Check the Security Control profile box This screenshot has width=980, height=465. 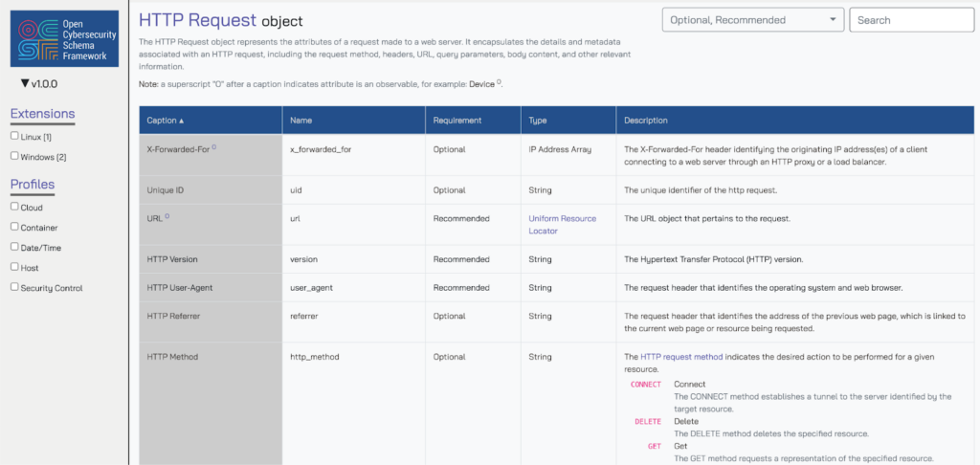(x=14, y=286)
